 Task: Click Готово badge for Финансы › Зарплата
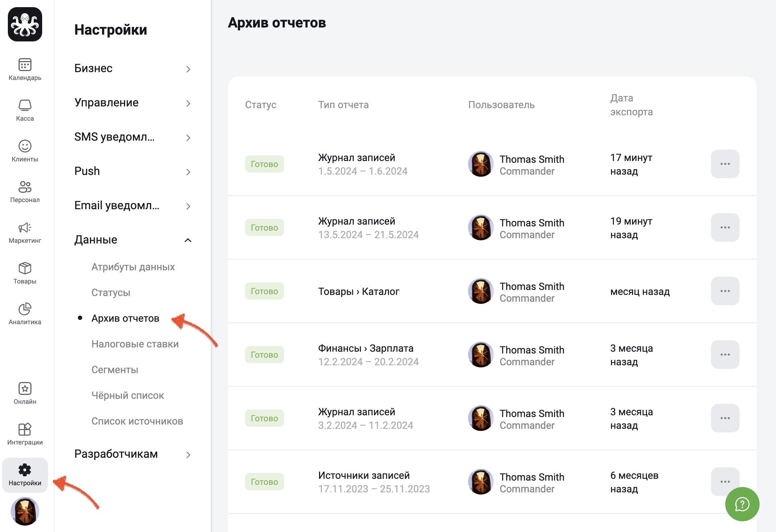coord(264,355)
